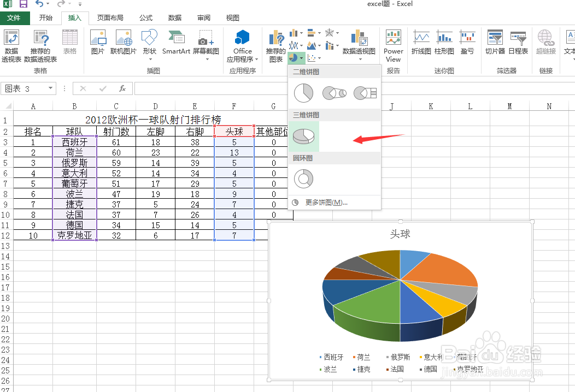This screenshot has width=575, height=392.
Task: Insert a Win/Loss sparkline
Action: click(467, 42)
